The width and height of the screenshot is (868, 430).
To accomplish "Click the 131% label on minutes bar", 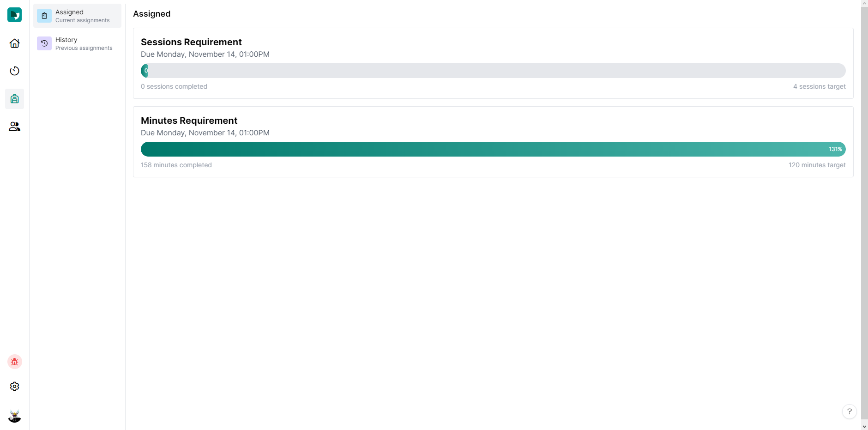I will pos(835,149).
